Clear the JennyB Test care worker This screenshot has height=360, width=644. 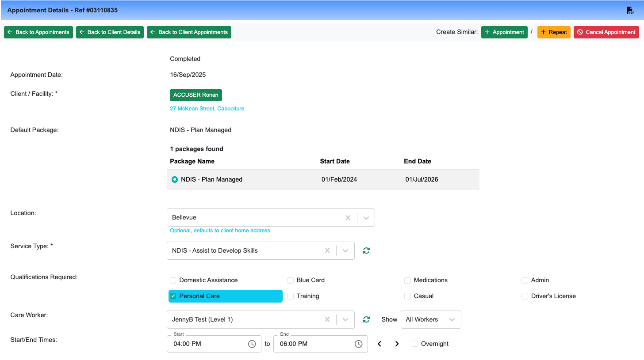click(x=327, y=319)
